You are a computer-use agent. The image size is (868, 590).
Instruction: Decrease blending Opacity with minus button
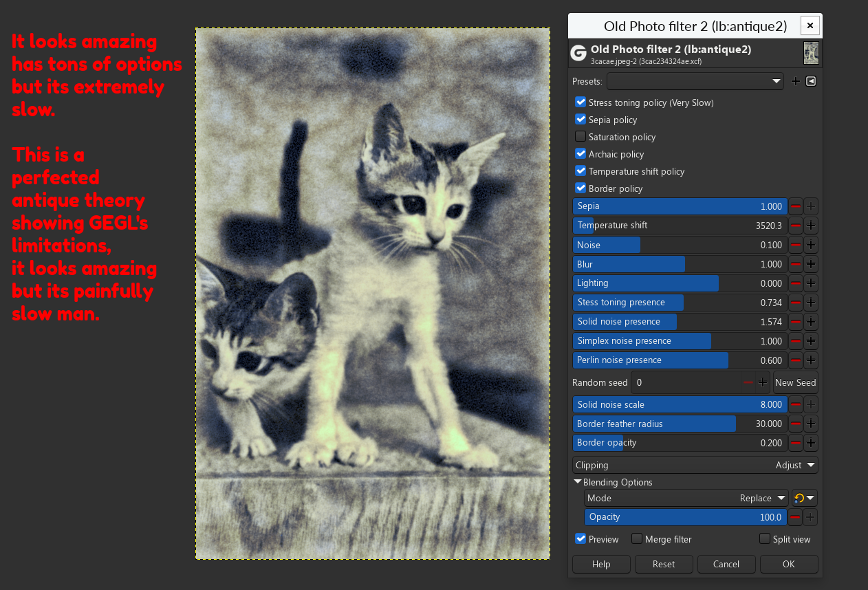click(x=795, y=517)
